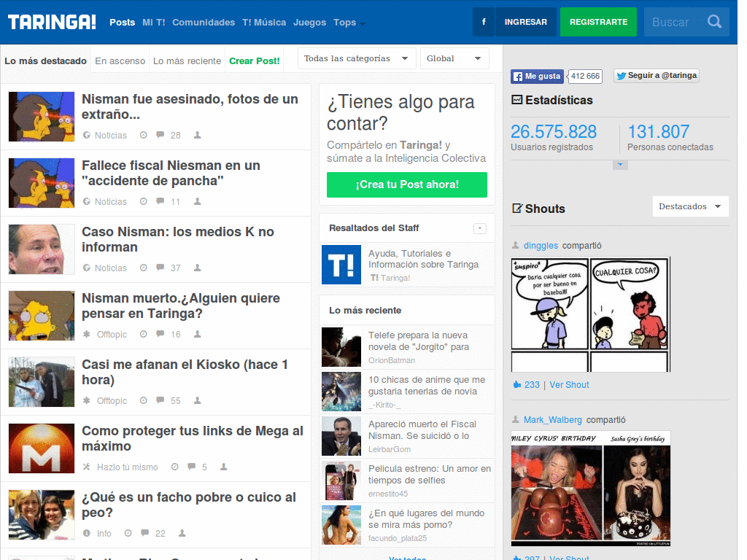The image size is (747, 560).
Task: Switch to Lo más destacado tab
Action: (x=45, y=61)
